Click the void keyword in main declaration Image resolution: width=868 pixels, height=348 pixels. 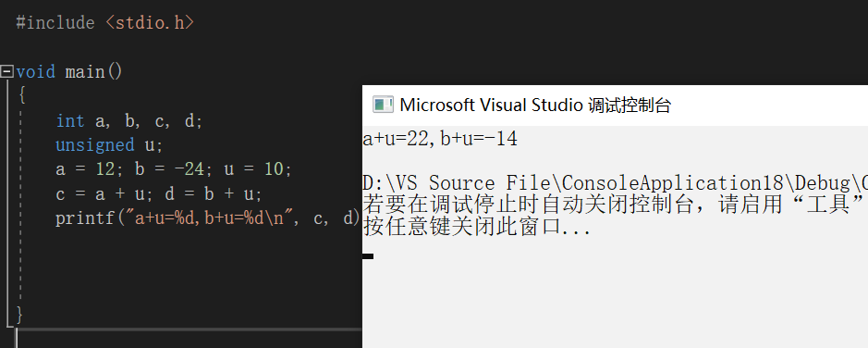point(35,72)
